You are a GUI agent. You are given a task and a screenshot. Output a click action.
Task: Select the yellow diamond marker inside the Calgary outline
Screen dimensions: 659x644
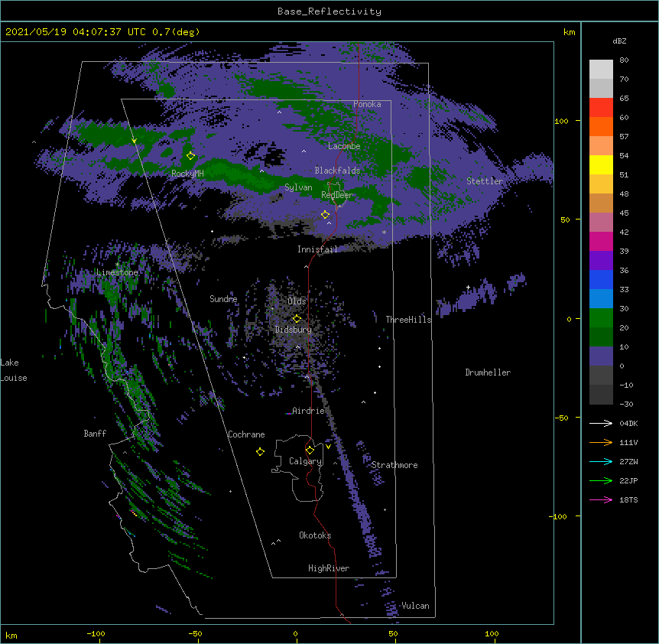pos(310,450)
